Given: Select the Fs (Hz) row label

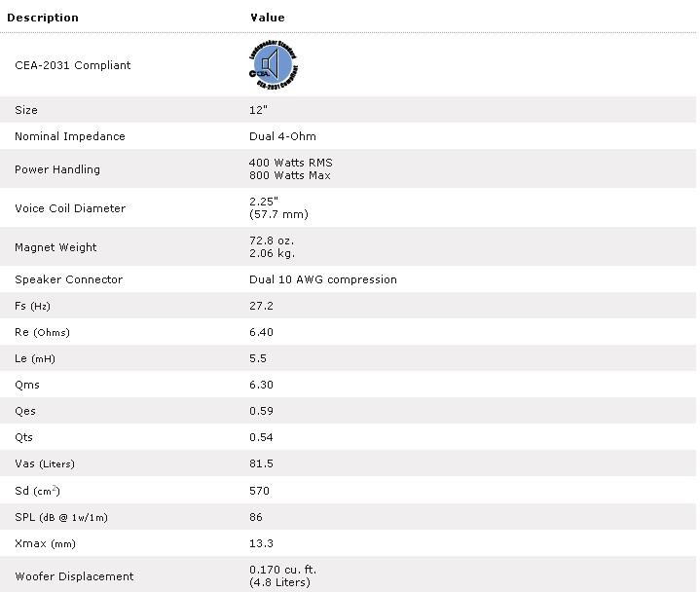Looking at the screenshot, I should [34, 306].
